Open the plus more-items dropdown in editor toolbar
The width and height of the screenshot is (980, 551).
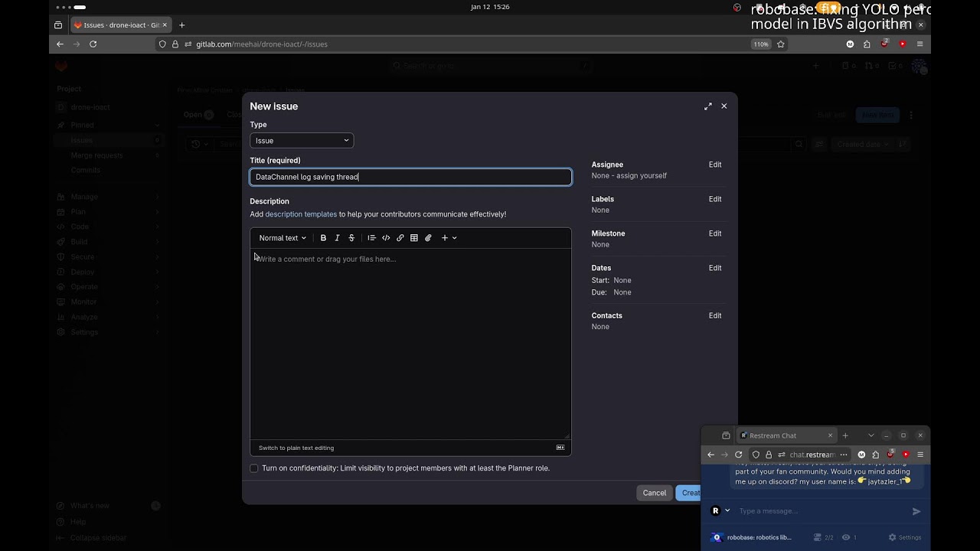pyautogui.click(x=449, y=238)
